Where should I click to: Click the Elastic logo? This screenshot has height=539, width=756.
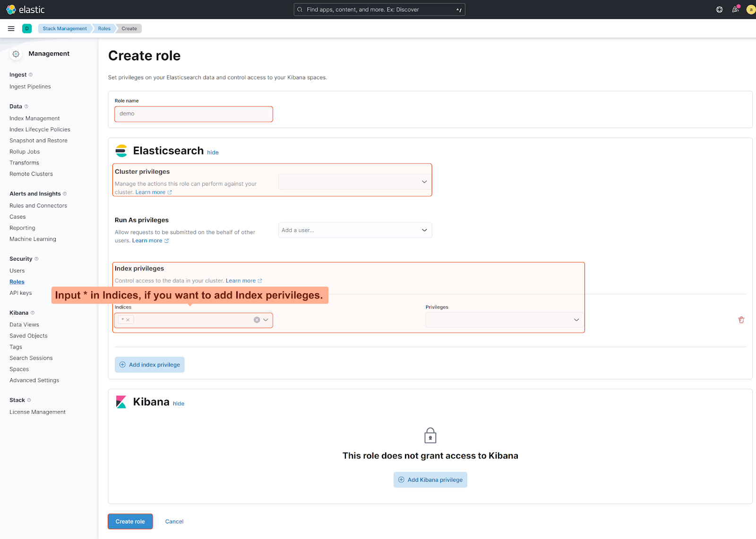coord(25,9)
